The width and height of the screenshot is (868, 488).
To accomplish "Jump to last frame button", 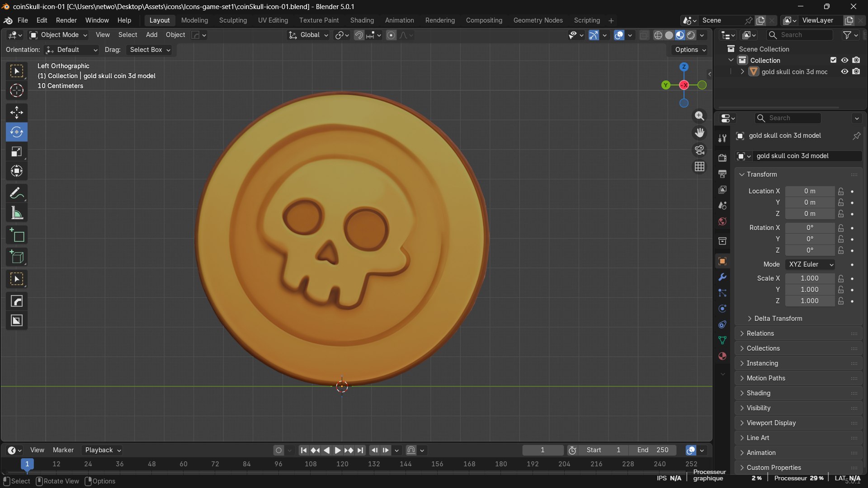I will point(360,450).
